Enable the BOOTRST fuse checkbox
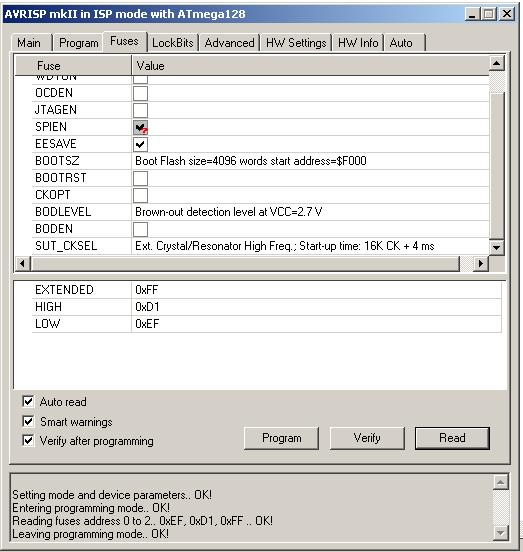 tap(140, 178)
